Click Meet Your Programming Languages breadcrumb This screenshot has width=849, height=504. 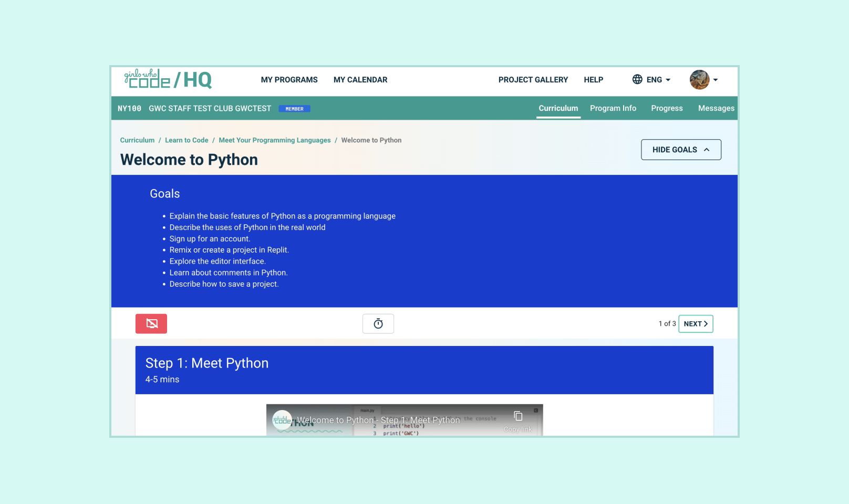(x=275, y=140)
